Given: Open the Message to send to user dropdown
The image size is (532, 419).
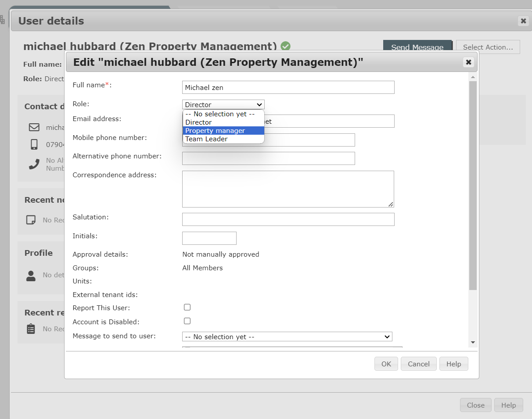Looking at the screenshot, I should (x=288, y=337).
